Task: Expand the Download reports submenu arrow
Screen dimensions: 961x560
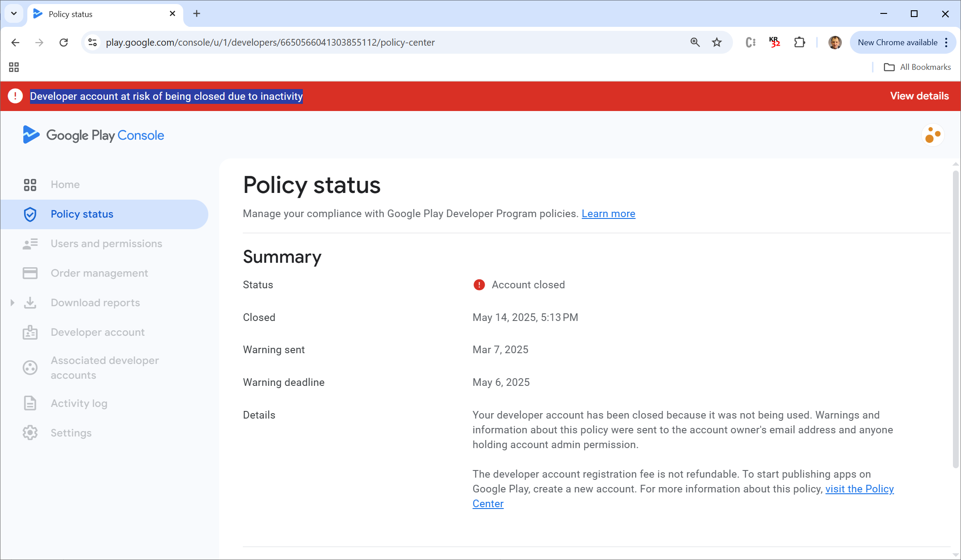Action: click(13, 303)
